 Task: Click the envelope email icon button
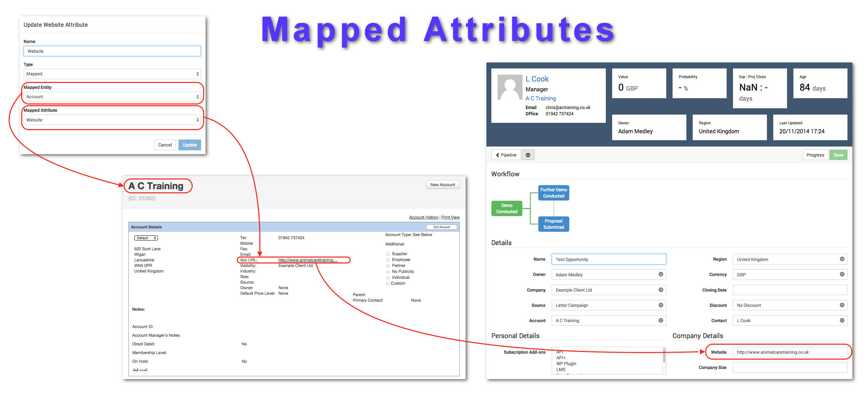click(x=528, y=155)
